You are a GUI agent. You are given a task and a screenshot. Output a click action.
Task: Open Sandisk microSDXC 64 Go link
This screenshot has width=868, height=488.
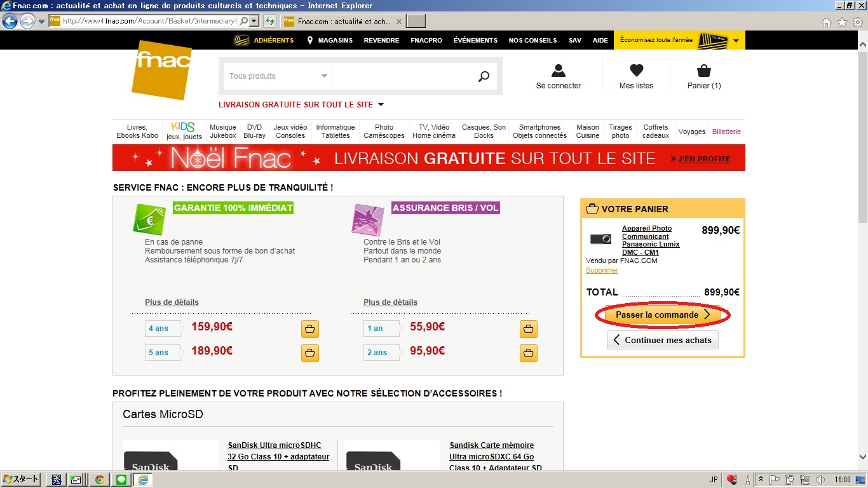[x=496, y=457]
